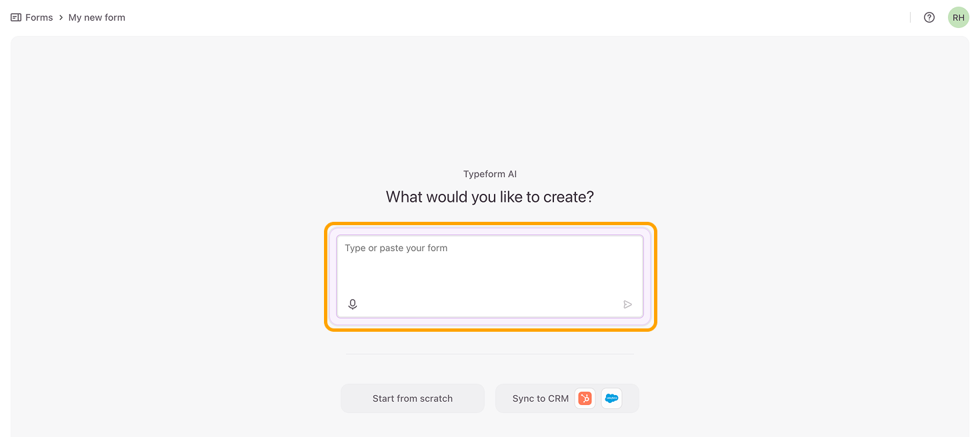Click the "Sync to CRM" text label
This screenshot has height=437, width=980.
coord(540,398)
